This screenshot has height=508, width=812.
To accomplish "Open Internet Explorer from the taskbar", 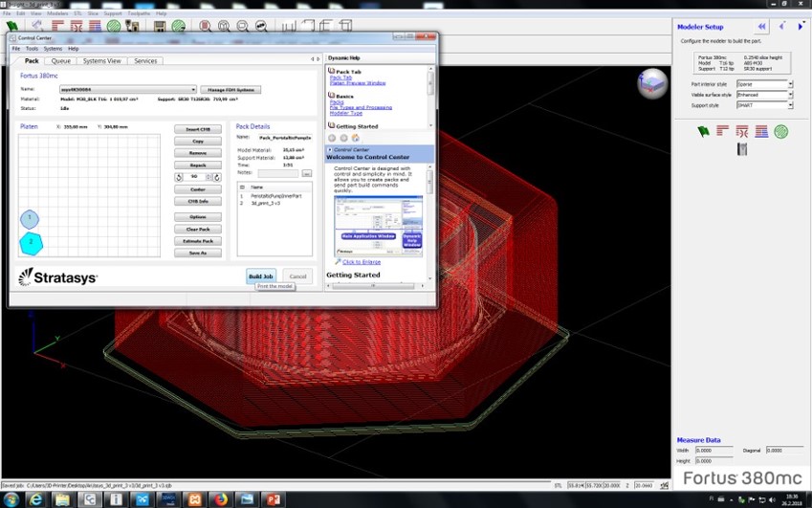I will point(35,499).
